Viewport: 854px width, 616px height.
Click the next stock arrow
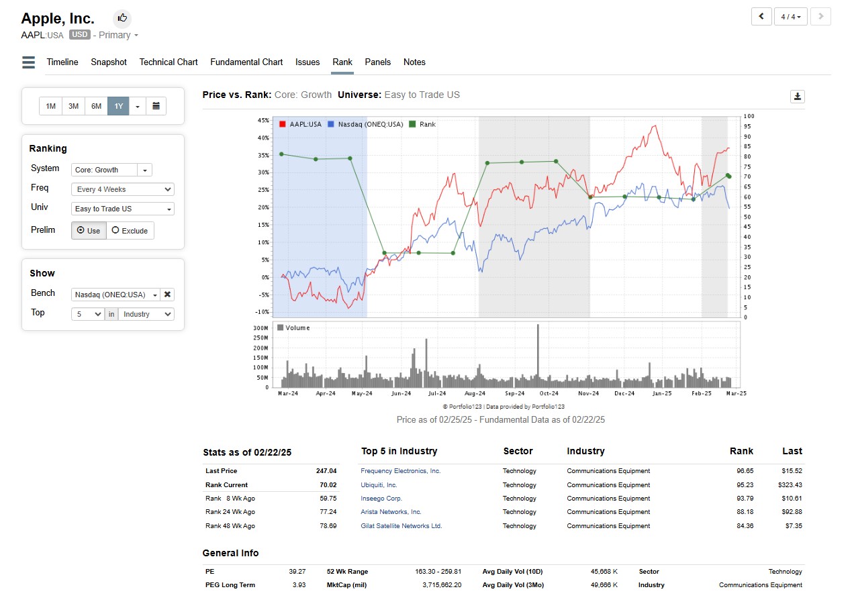click(x=820, y=17)
